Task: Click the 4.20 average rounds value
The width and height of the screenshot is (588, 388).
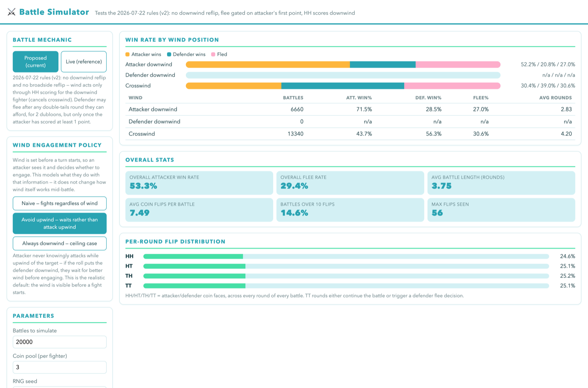Action: [566, 134]
